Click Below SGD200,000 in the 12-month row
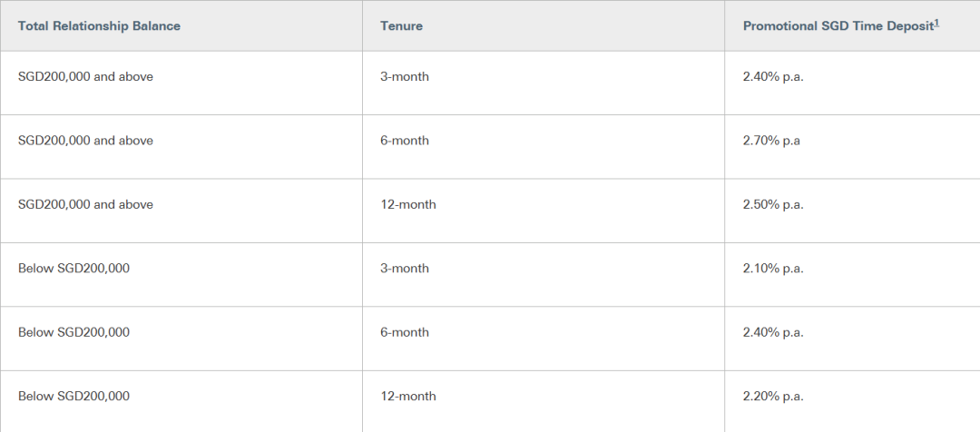This screenshot has height=432, width=980. click(x=73, y=397)
